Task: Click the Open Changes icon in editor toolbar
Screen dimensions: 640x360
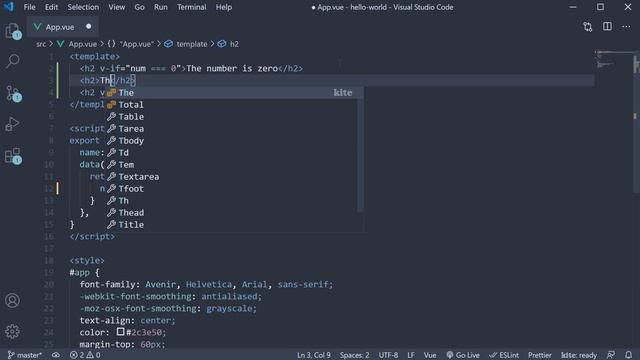Action: point(587,27)
